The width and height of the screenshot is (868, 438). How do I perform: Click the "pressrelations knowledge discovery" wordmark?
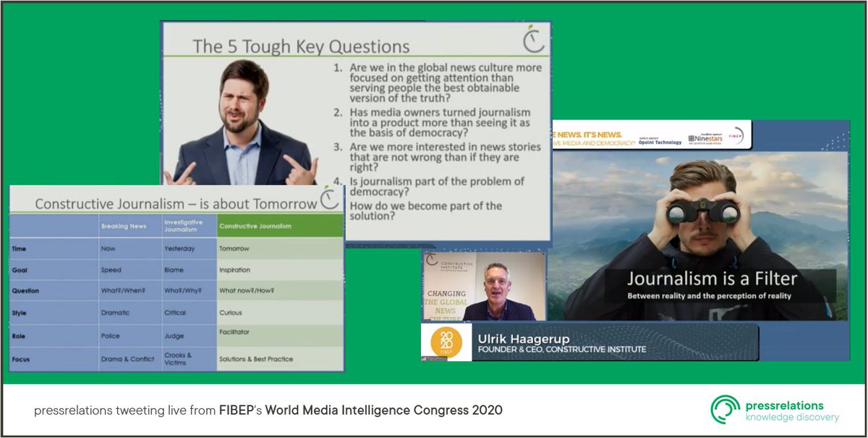coord(793,410)
